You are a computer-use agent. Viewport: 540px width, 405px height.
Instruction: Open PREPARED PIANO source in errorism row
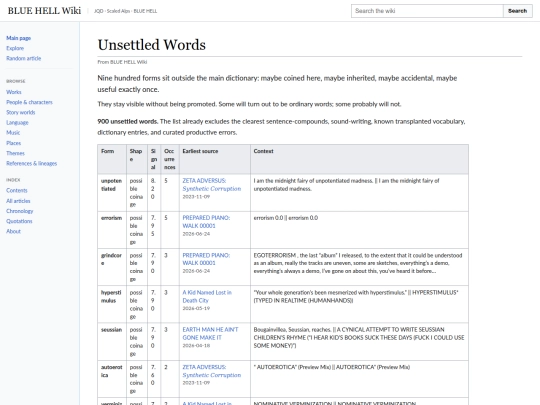206,222
